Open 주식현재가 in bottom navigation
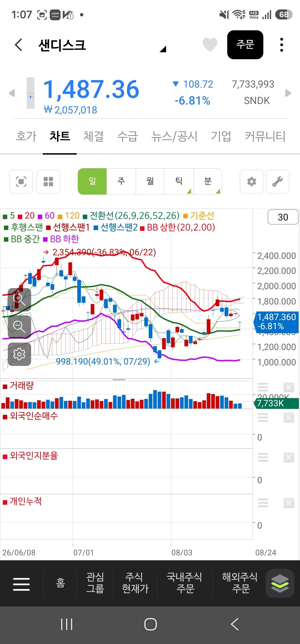 135,583
